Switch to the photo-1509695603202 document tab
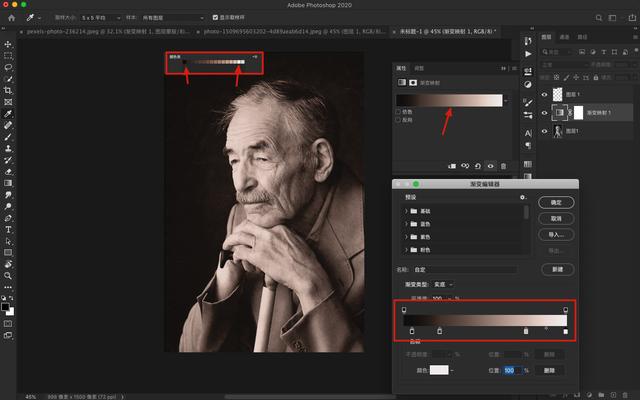The image size is (640, 400). 294,31
